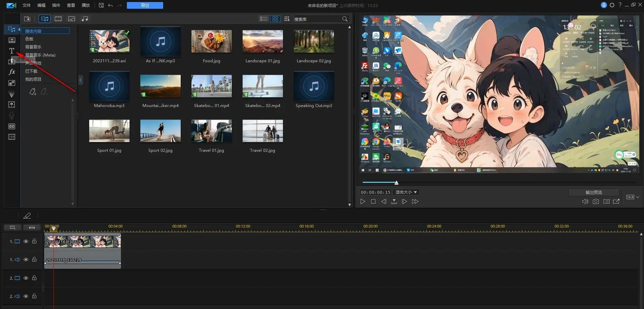Screen dimensions: 644x309
Task: Collapse the library explorer panel arrow
Action: tap(80, 80)
